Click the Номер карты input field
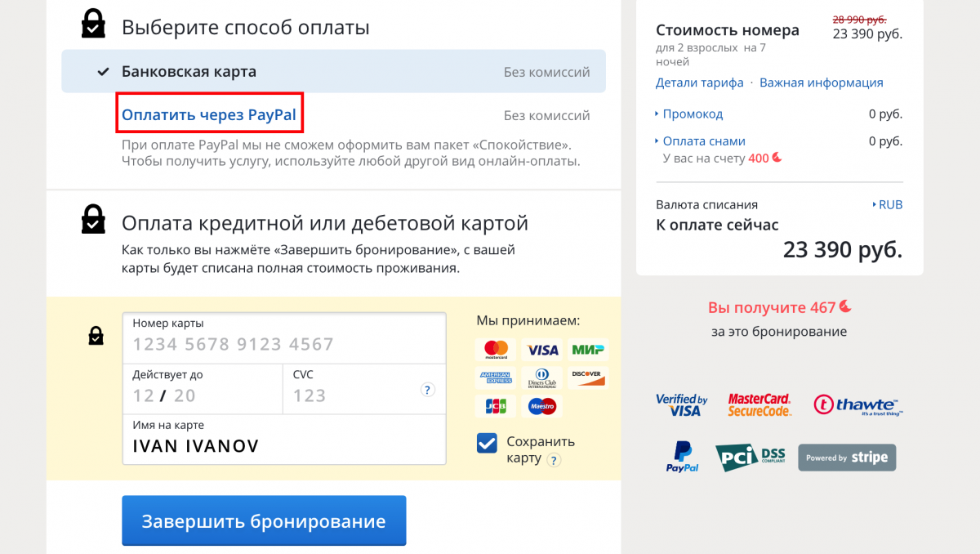The image size is (980, 554). (x=284, y=337)
